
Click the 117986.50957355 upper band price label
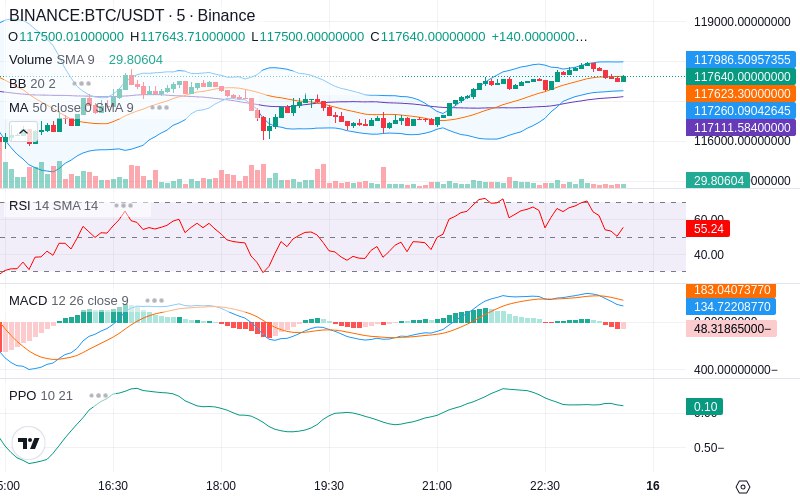(x=741, y=60)
